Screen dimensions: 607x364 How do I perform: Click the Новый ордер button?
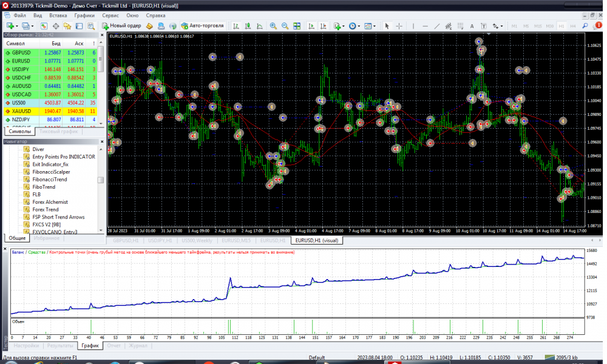pyautogui.click(x=121, y=26)
